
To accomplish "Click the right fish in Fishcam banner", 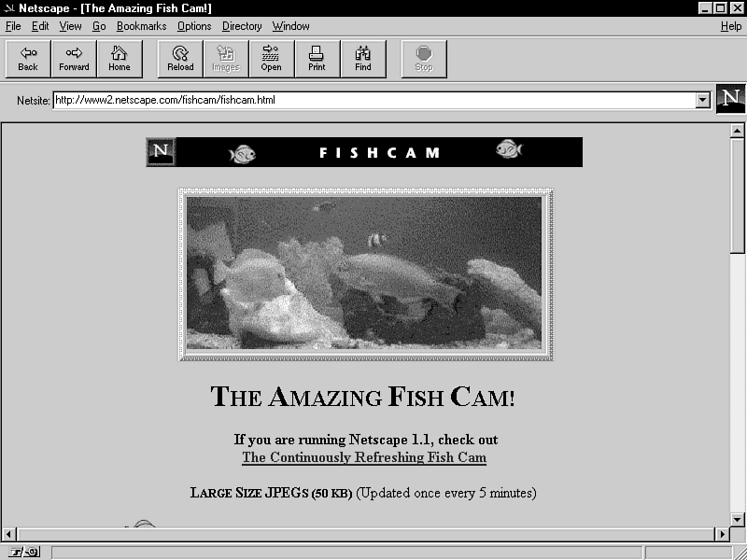I will (x=509, y=149).
